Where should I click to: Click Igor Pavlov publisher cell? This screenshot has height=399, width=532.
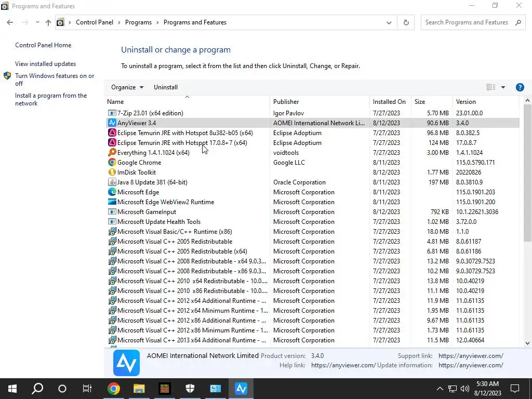[288, 113]
